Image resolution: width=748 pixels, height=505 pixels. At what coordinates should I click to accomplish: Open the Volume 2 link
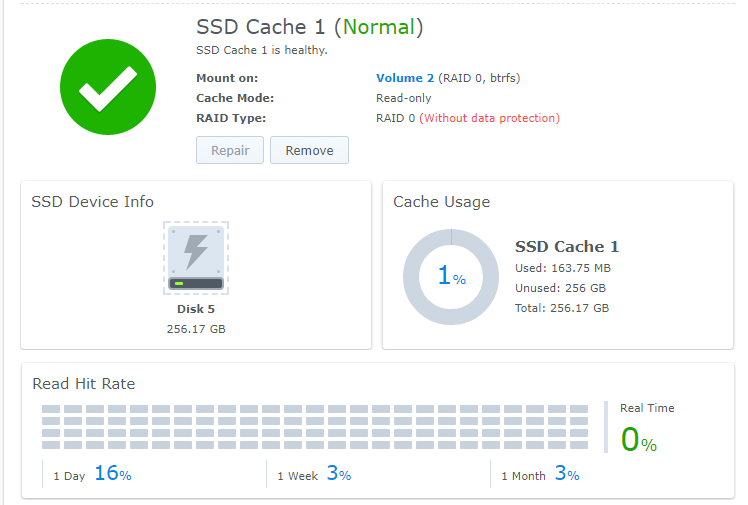click(405, 78)
